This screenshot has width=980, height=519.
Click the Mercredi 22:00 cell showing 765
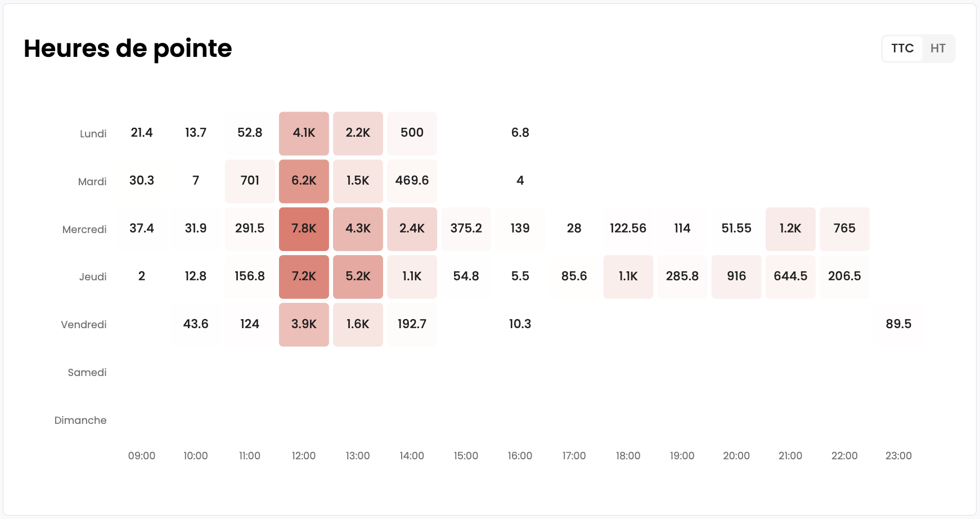point(844,229)
